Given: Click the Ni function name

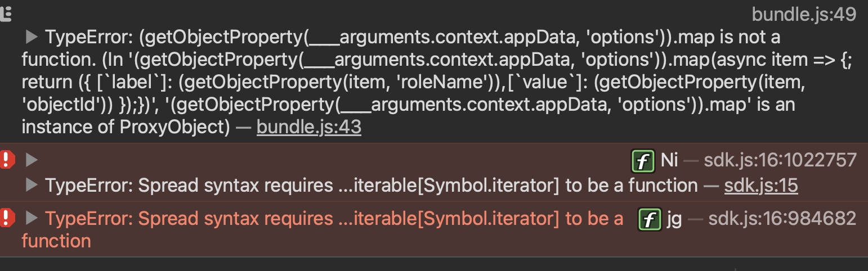Looking at the screenshot, I should pyautogui.click(x=669, y=160).
